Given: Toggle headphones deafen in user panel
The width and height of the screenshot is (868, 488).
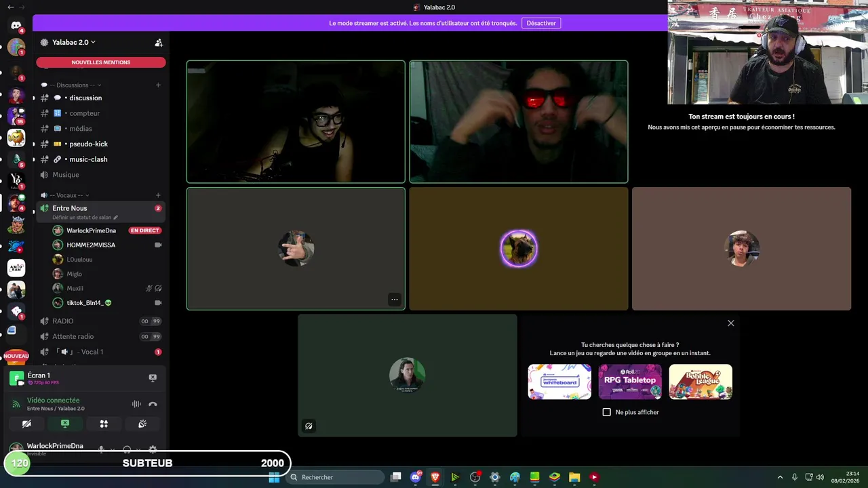Looking at the screenshot, I should tap(127, 449).
